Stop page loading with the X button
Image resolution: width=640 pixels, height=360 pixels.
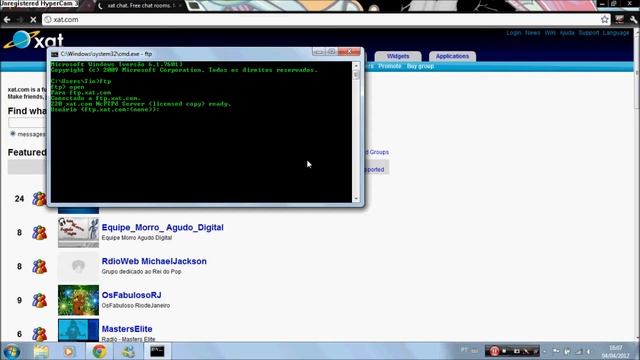click(x=33, y=20)
